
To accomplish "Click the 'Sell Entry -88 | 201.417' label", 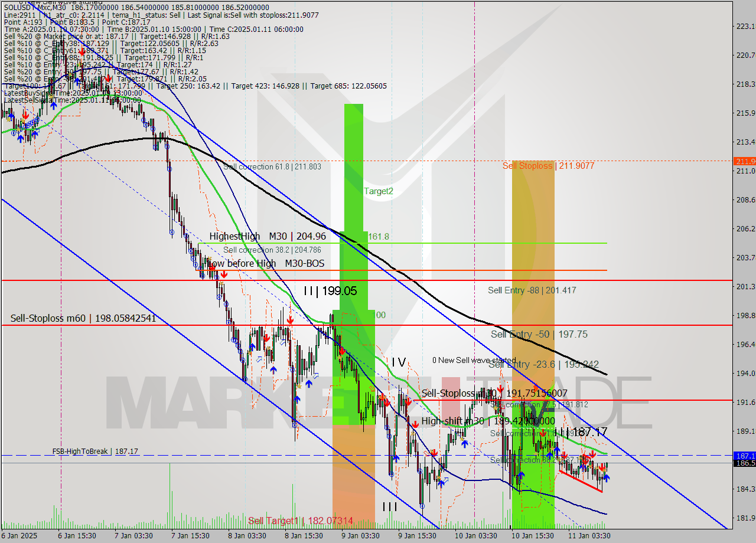I will click(532, 290).
